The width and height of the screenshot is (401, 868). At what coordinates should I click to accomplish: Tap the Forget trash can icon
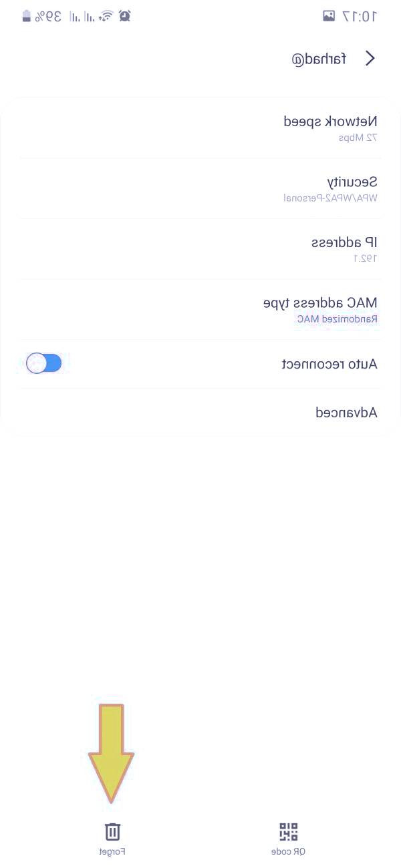pyautogui.click(x=112, y=831)
